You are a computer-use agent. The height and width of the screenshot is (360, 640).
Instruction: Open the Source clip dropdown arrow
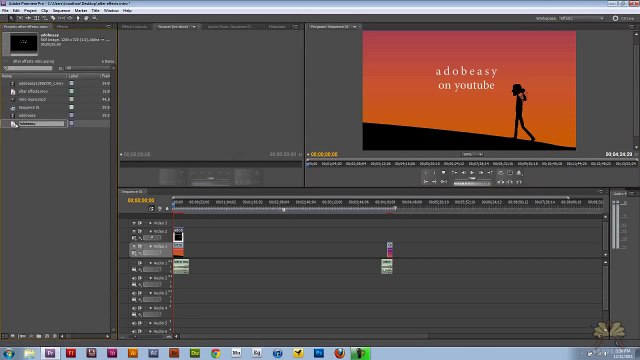pos(194,27)
